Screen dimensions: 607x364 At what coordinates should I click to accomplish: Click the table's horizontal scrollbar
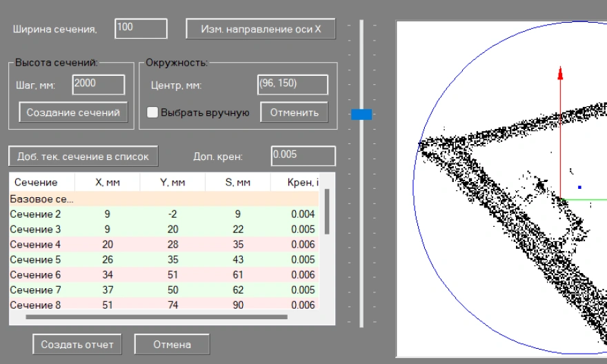click(156, 318)
